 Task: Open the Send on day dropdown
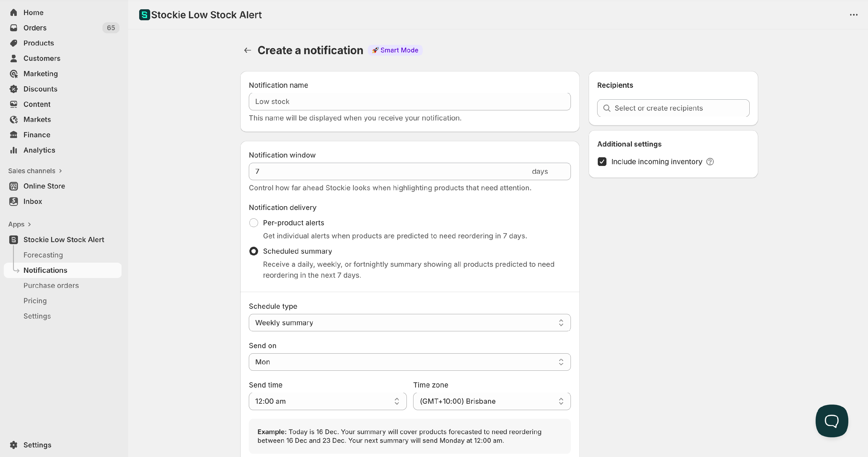click(409, 362)
